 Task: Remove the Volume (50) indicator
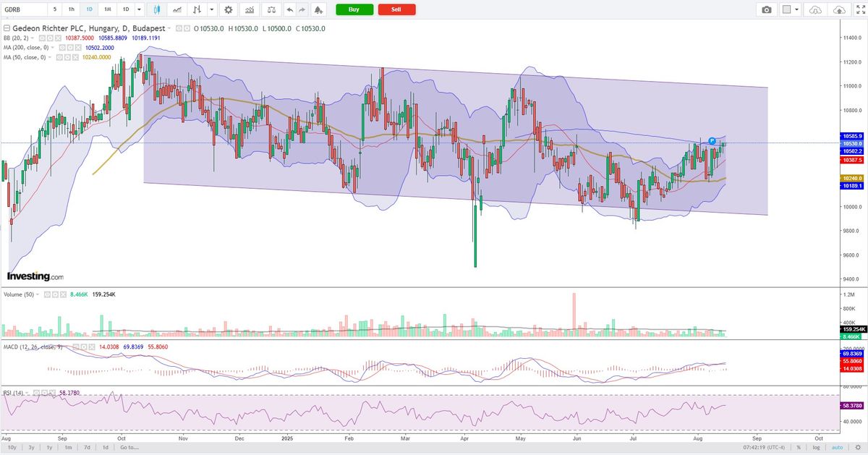click(64, 294)
